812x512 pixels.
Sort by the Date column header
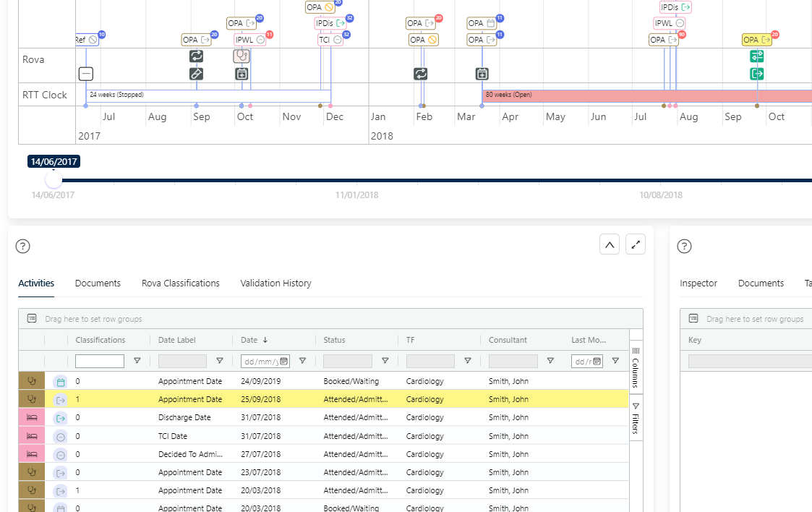click(x=249, y=340)
